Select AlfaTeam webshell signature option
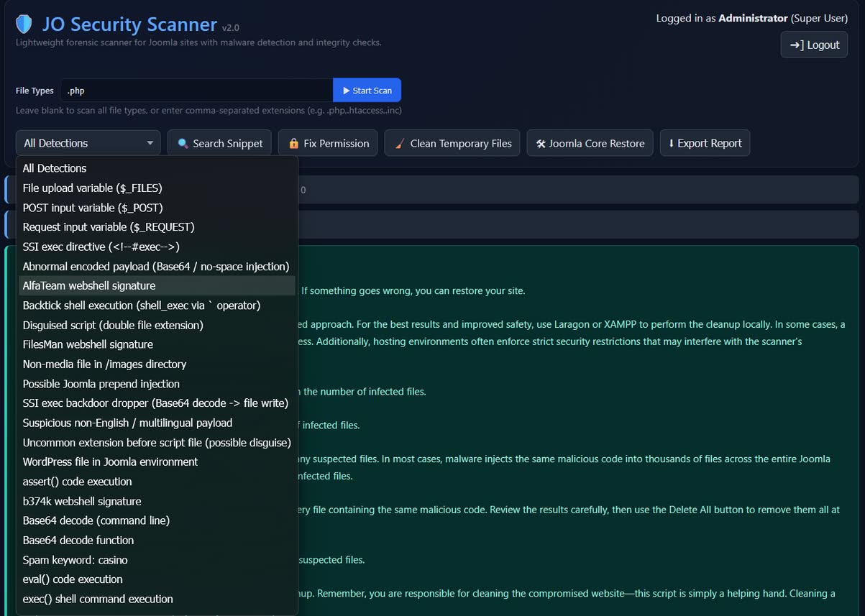The width and height of the screenshot is (865, 616). [x=157, y=285]
